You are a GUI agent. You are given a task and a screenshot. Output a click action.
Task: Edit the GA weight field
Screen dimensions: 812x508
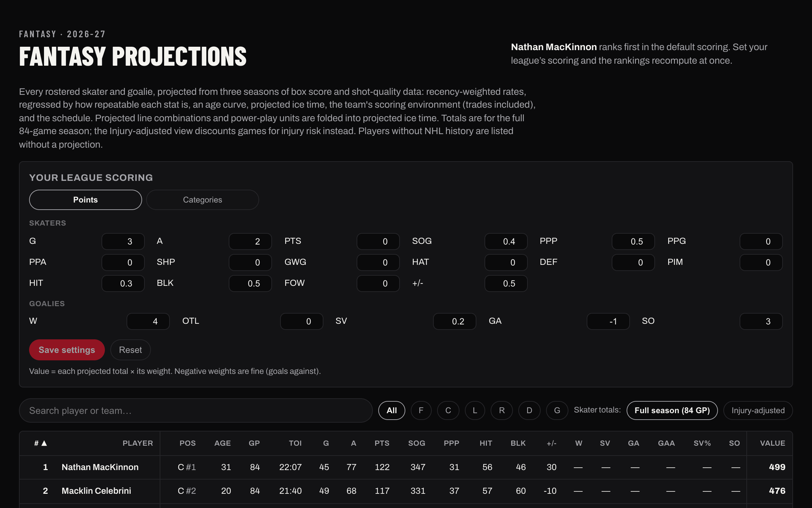pyautogui.click(x=608, y=321)
